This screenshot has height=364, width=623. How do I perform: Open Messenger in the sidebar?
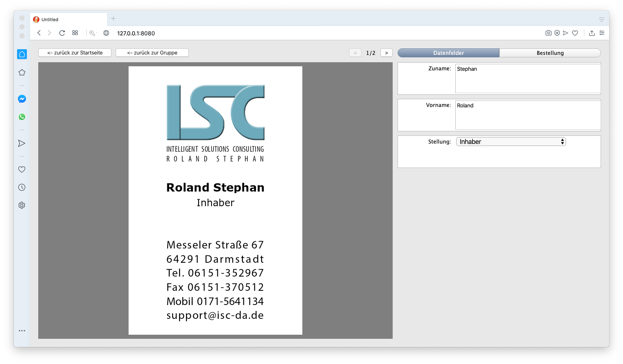point(22,99)
